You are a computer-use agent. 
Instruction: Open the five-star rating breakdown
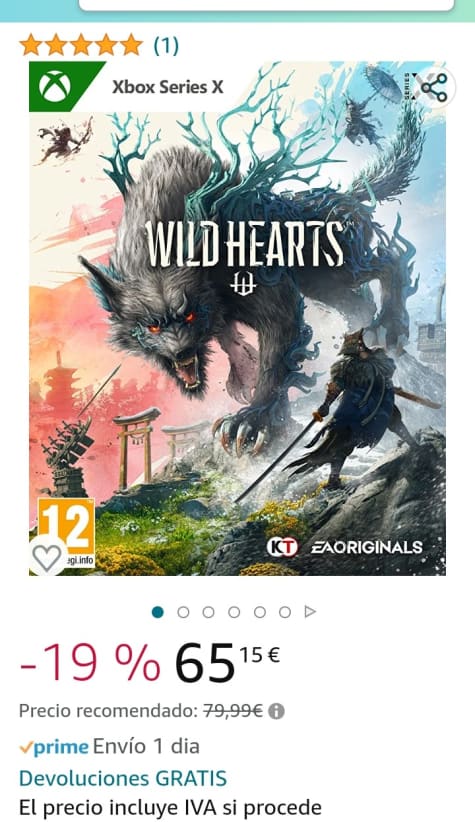[81, 46]
